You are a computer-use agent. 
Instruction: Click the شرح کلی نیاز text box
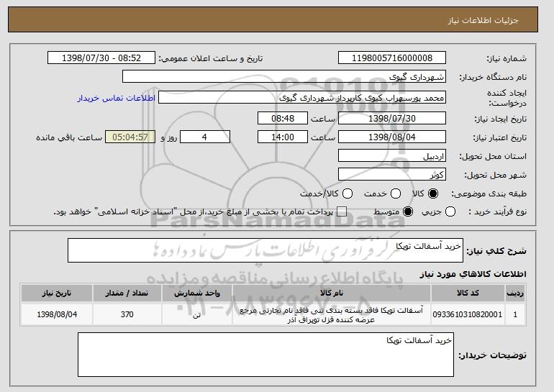point(265,250)
